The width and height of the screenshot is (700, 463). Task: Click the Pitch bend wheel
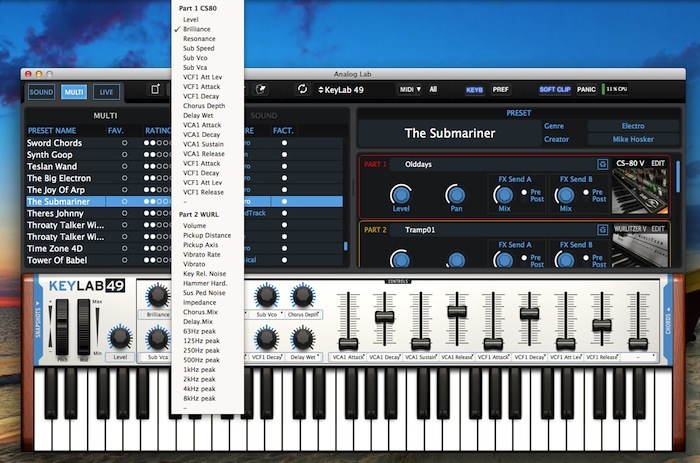(x=62, y=327)
